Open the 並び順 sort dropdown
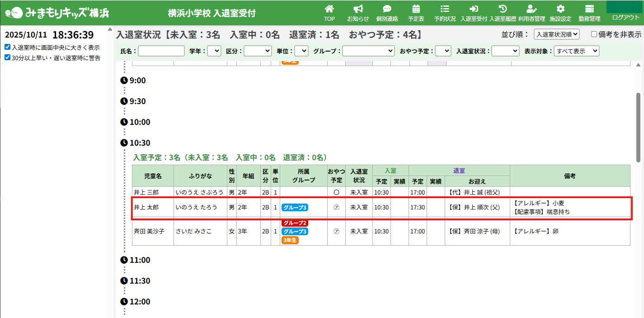Image resolution: width=644 pixels, height=318 pixels. 556,34
